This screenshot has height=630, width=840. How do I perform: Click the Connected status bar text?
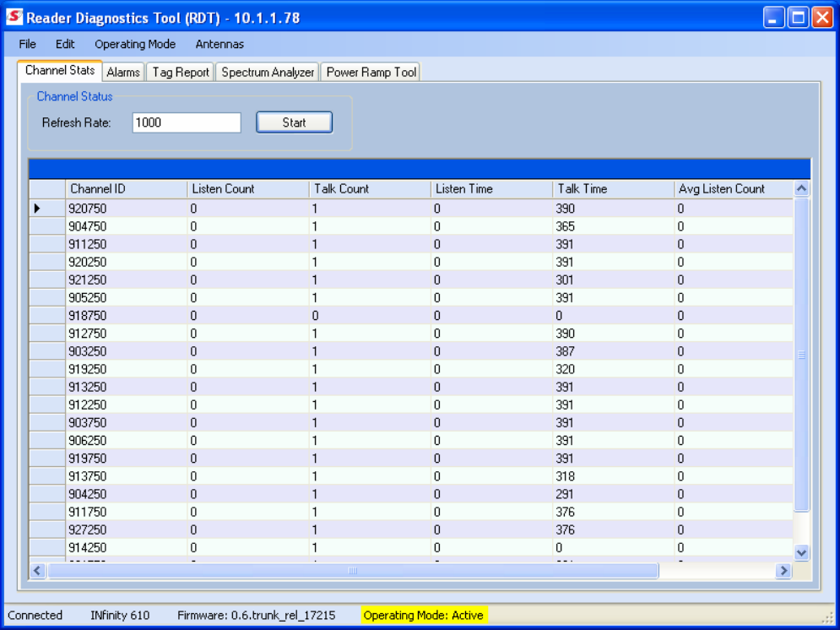click(35, 615)
